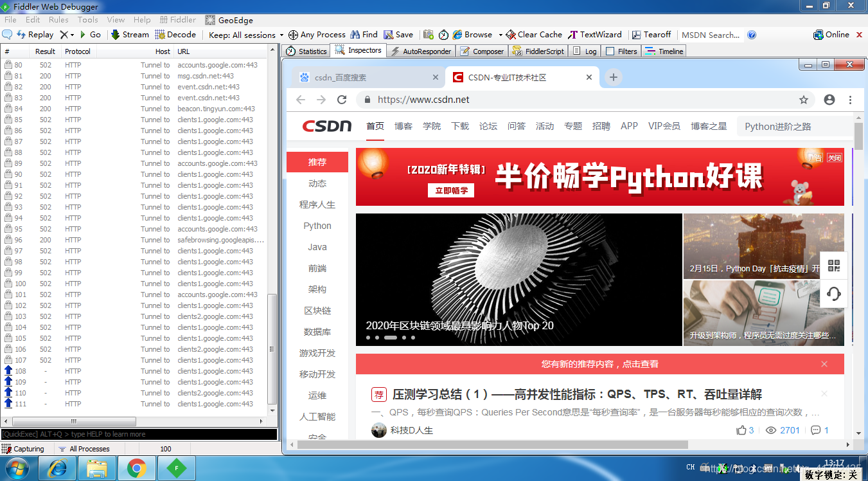This screenshot has height=481, width=868.
Task: Clear Cache in Fiddler toolbar
Action: [534, 35]
